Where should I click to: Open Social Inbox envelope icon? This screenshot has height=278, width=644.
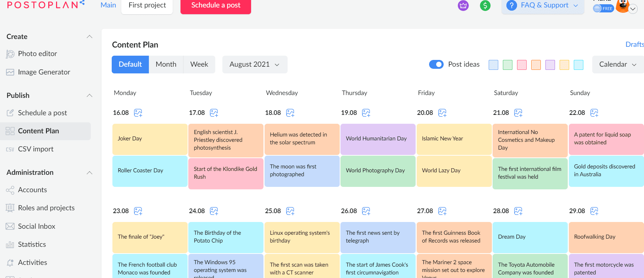click(10, 226)
